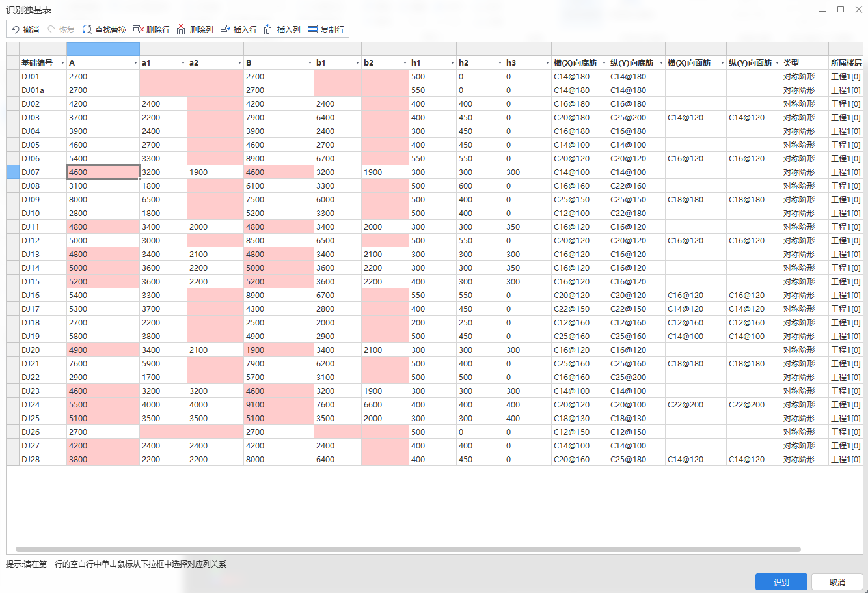Viewport: 868px width, 593px height.
Task: Click C20@180 in DJ03 row
Action: tap(580, 118)
